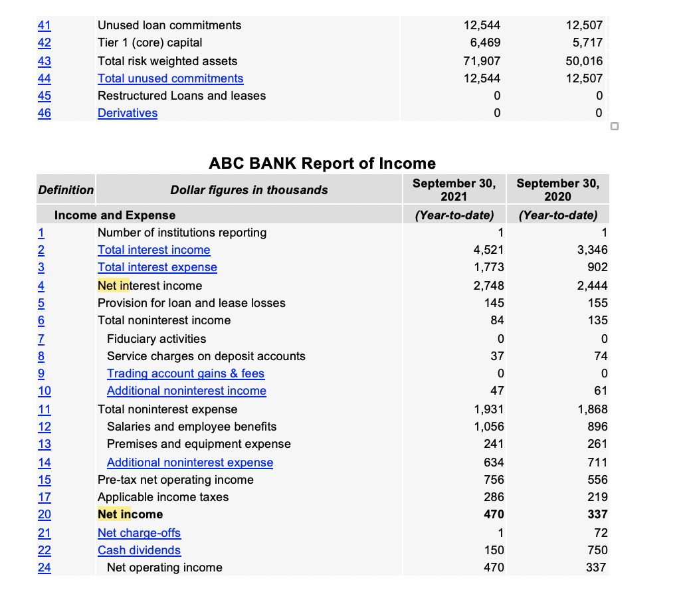Select Total risk weighted assets value 71,907
The width and height of the screenshot is (687, 616).
pos(482,61)
